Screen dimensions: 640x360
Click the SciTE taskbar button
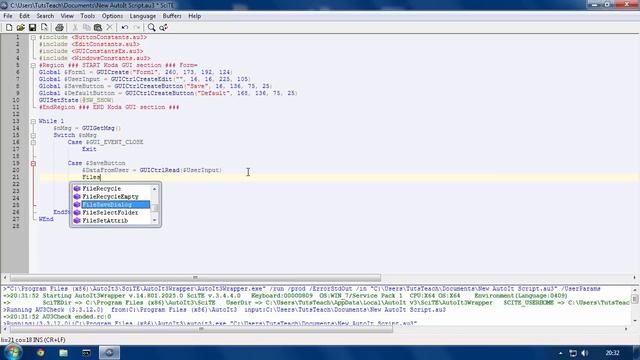(x=109, y=352)
